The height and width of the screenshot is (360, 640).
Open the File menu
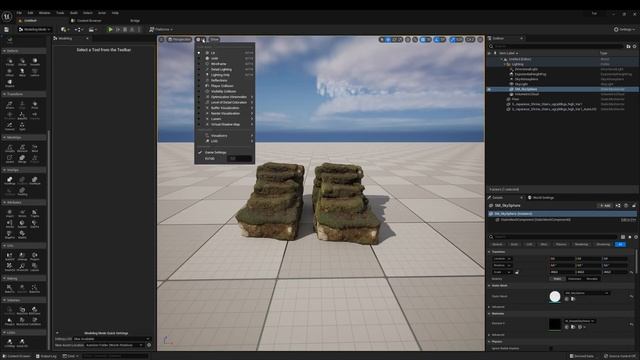pos(19,13)
